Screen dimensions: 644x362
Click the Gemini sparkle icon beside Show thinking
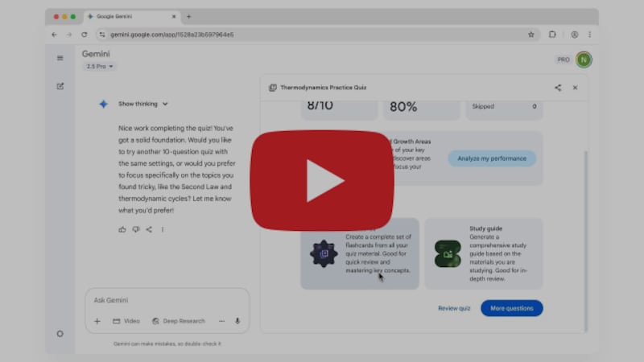[x=104, y=104]
